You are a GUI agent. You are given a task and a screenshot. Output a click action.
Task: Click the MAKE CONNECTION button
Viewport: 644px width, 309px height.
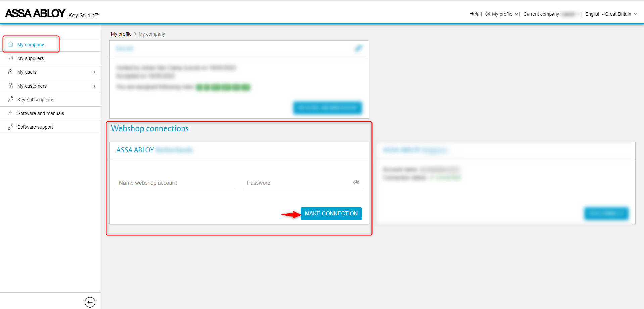coord(331,214)
